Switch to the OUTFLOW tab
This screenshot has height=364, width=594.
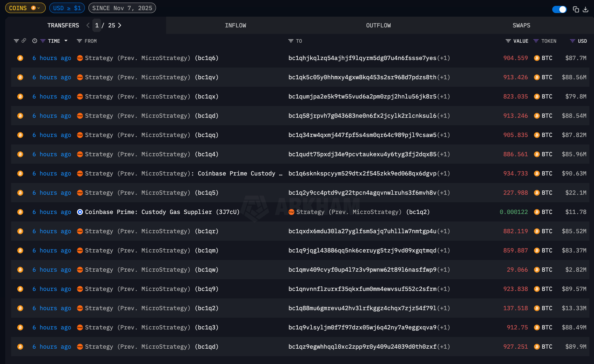pyautogui.click(x=378, y=25)
